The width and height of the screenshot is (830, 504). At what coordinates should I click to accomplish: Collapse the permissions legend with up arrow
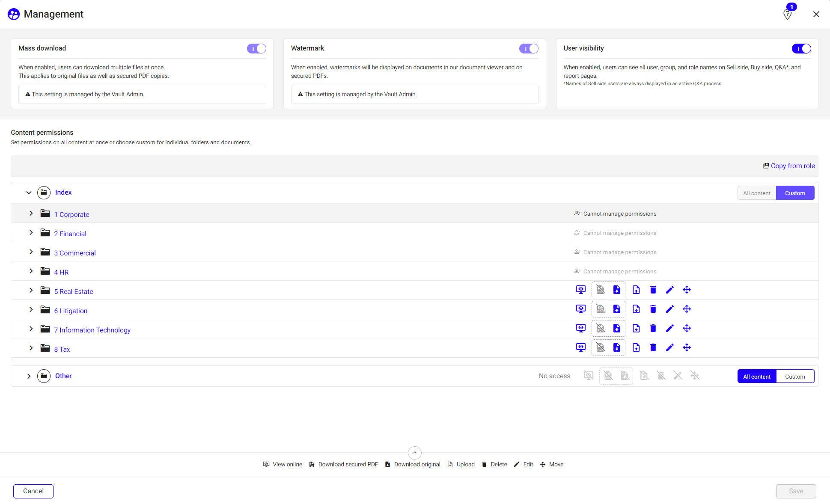[414, 452]
